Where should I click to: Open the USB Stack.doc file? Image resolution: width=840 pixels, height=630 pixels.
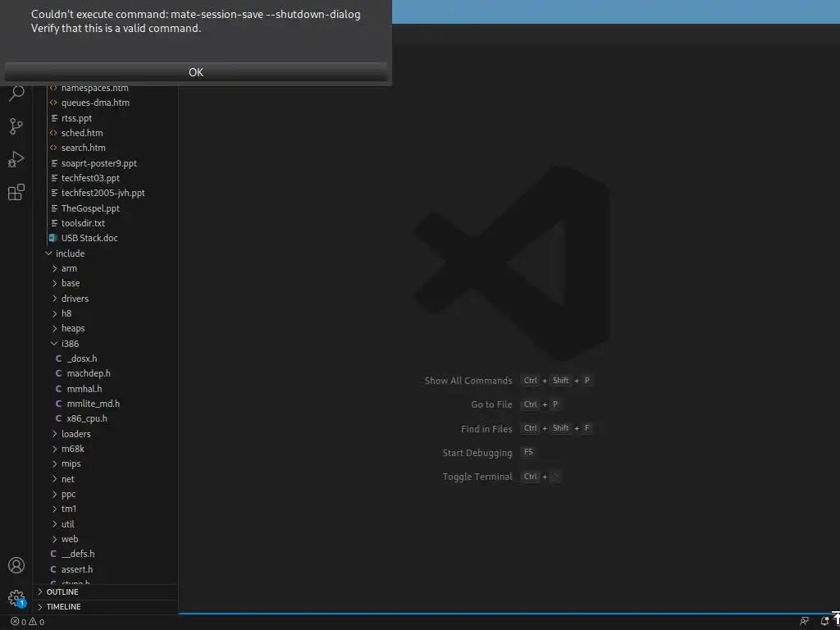106,238
